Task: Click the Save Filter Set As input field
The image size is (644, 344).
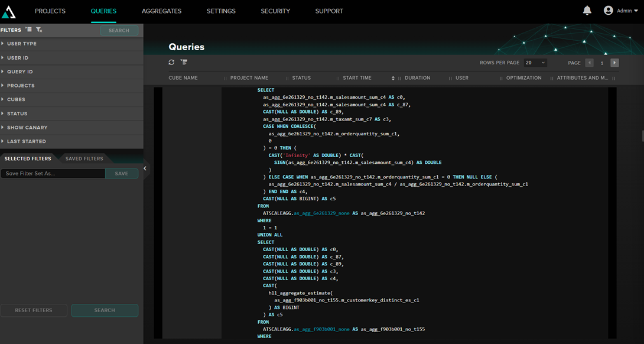Action: pos(53,174)
